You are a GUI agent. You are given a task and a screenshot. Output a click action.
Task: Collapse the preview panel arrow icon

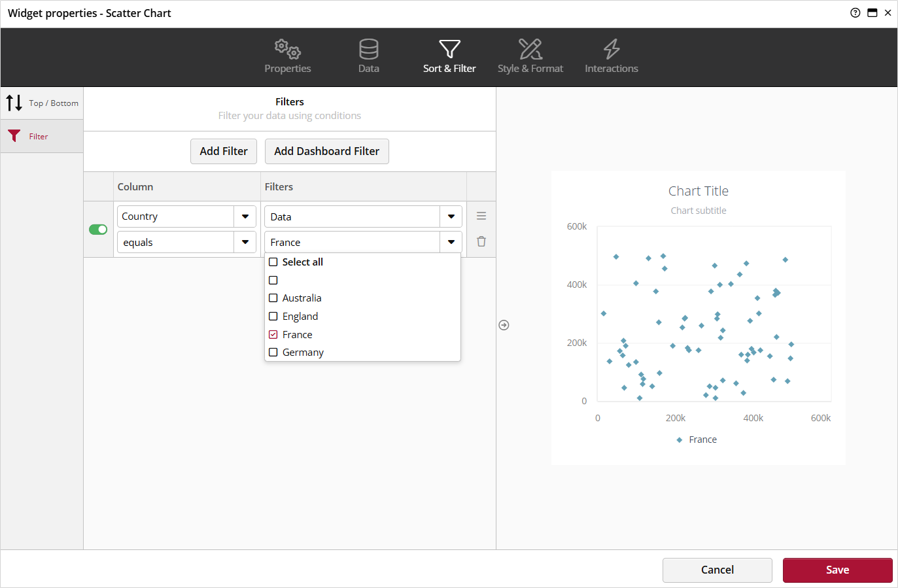(x=504, y=325)
